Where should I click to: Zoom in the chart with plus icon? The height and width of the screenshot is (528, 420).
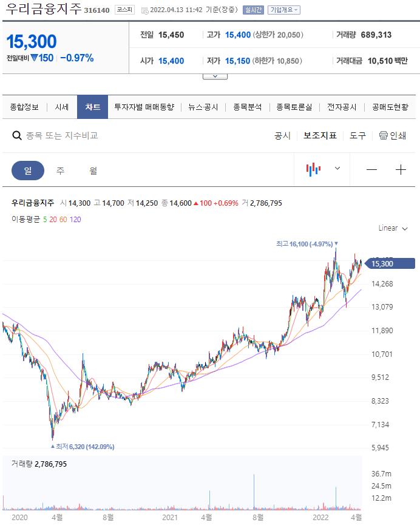coord(401,169)
